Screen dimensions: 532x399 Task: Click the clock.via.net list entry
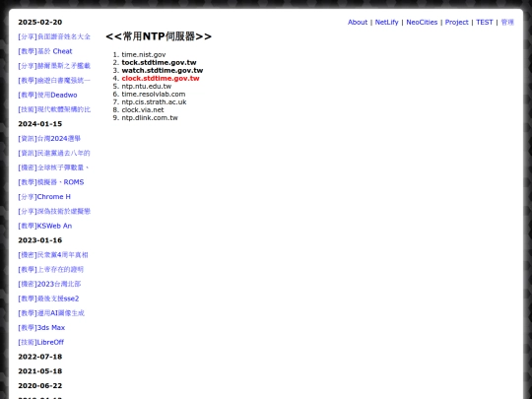tap(143, 110)
